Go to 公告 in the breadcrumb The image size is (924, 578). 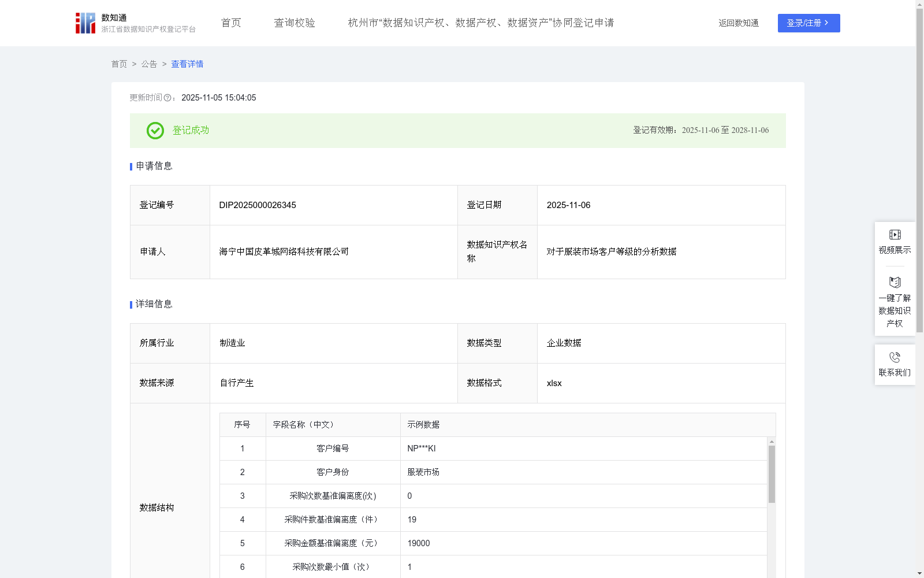(149, 64)
